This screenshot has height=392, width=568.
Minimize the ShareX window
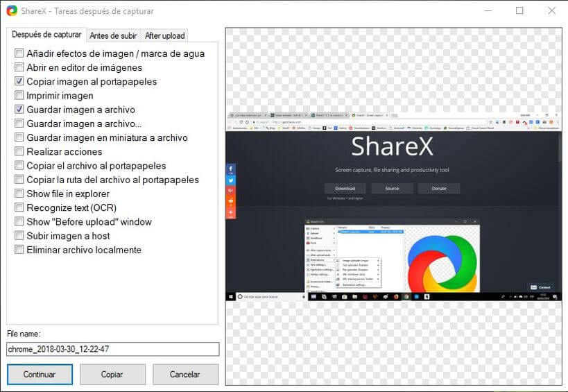pyautogui.click(x=488, y=11)
